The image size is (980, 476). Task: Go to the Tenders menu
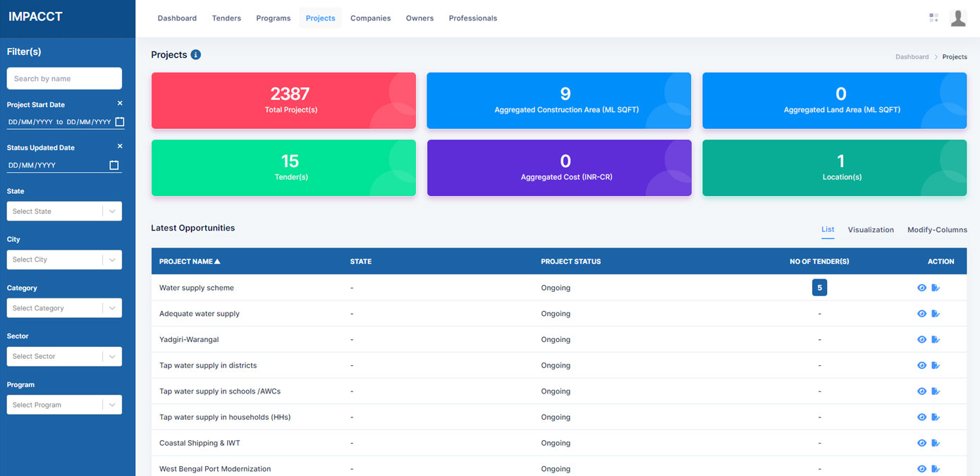tap(226, 18)
